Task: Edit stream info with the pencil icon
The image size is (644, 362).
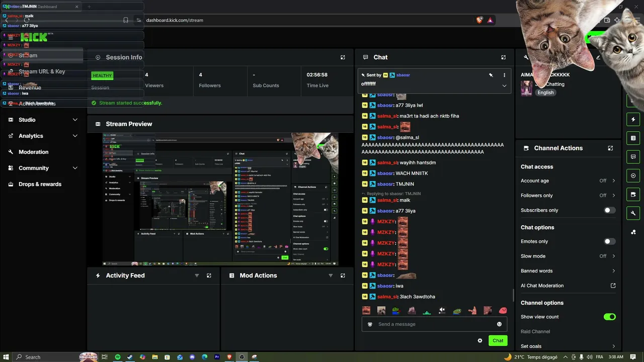Action: (x=598, y=57)
